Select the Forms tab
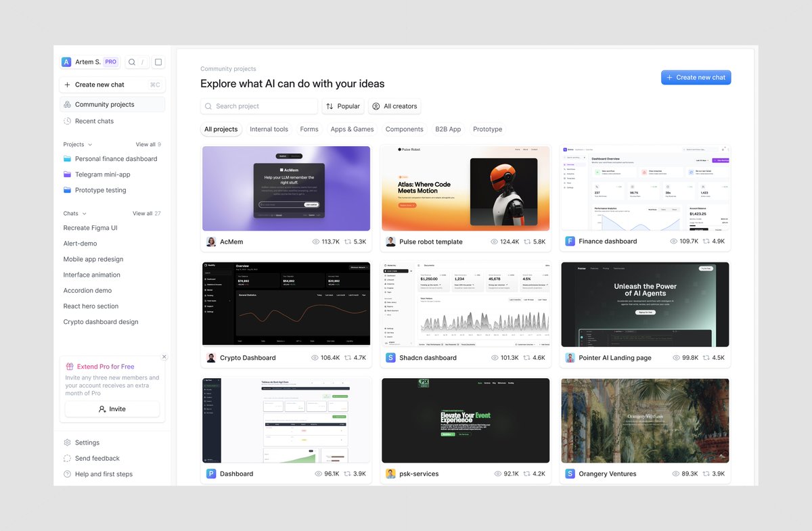Viewport: 812px width, 531px height. click(309, 129)
